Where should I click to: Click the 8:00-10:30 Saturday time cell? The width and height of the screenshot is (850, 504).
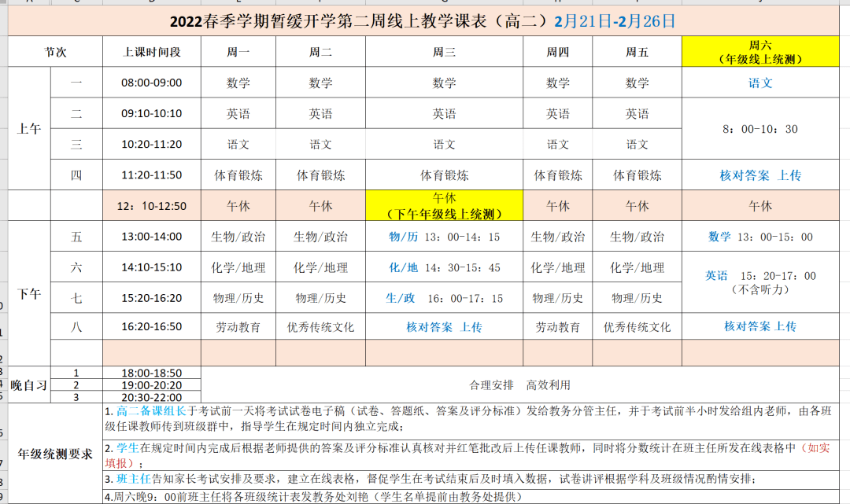click(x=759, y=127)
